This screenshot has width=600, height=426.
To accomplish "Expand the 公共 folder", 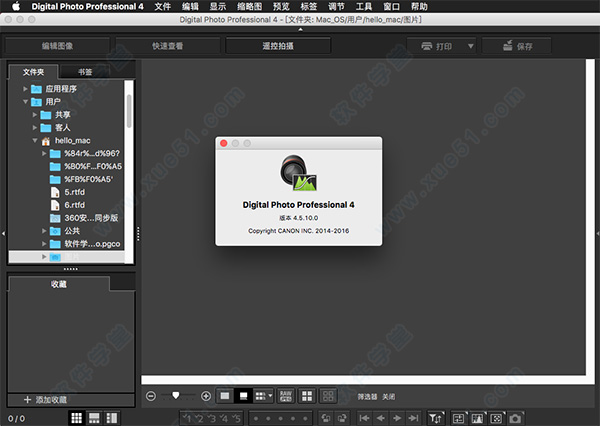I will [x=44, y=231].
